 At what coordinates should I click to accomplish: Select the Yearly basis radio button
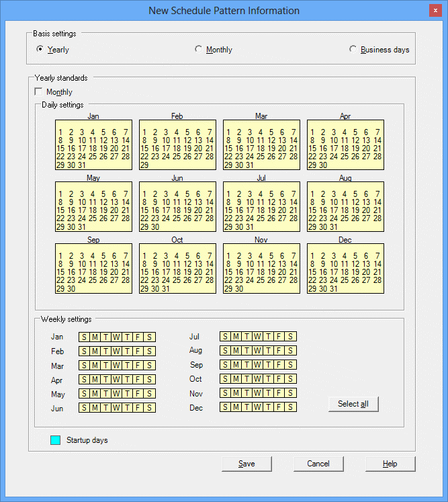pos(40,49)
